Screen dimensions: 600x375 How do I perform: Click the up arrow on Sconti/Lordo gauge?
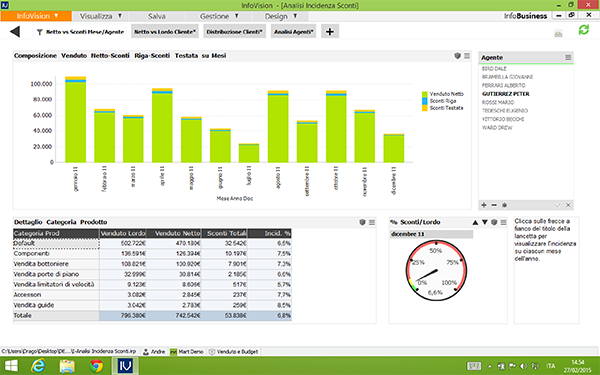[x=475, y=222]
